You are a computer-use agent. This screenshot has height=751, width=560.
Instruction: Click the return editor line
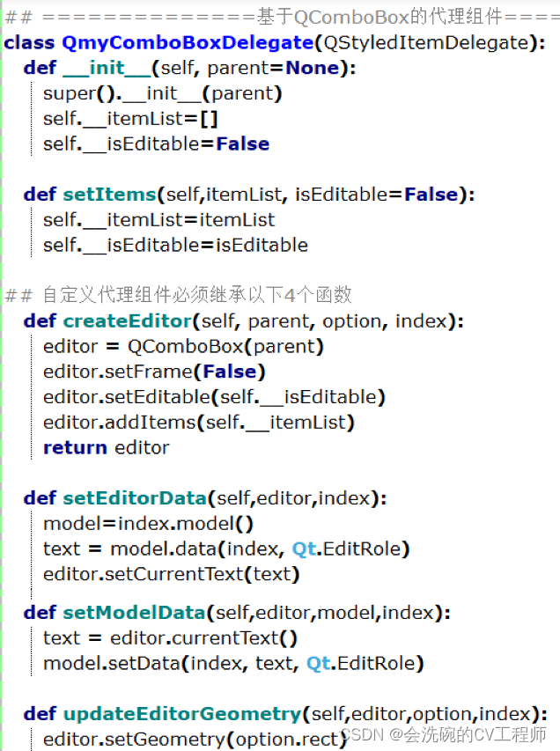[106, 448]
